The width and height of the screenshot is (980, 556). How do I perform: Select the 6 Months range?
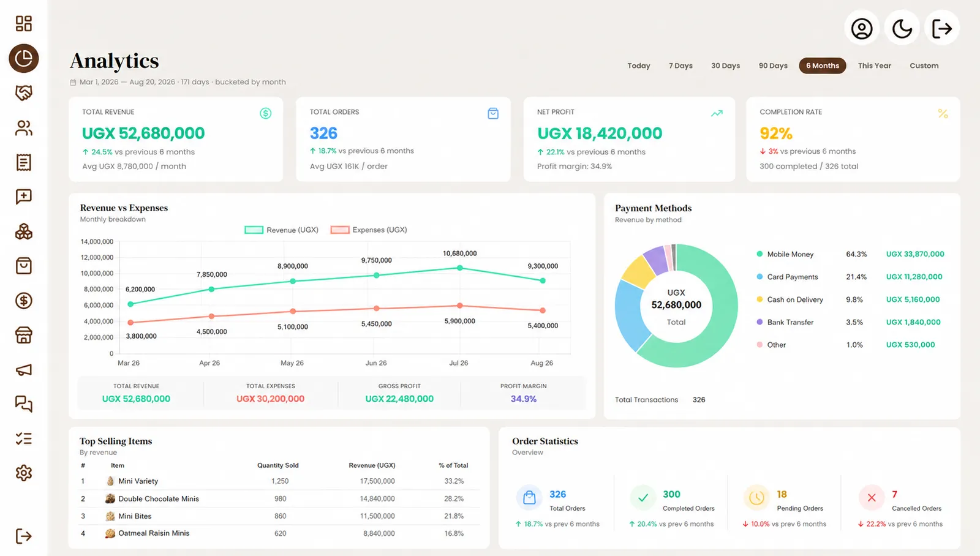[x=823, y=66]
